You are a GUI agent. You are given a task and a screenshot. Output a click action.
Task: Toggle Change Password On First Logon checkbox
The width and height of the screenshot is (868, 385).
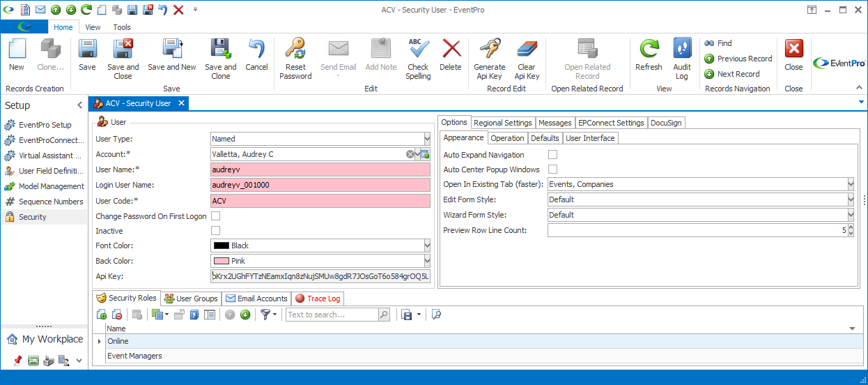(215, 216)
